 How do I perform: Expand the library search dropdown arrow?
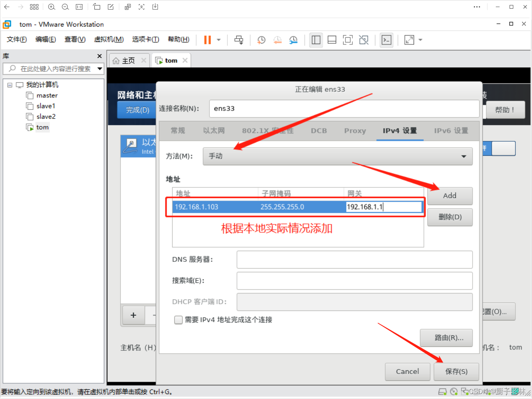pos(100,69)
